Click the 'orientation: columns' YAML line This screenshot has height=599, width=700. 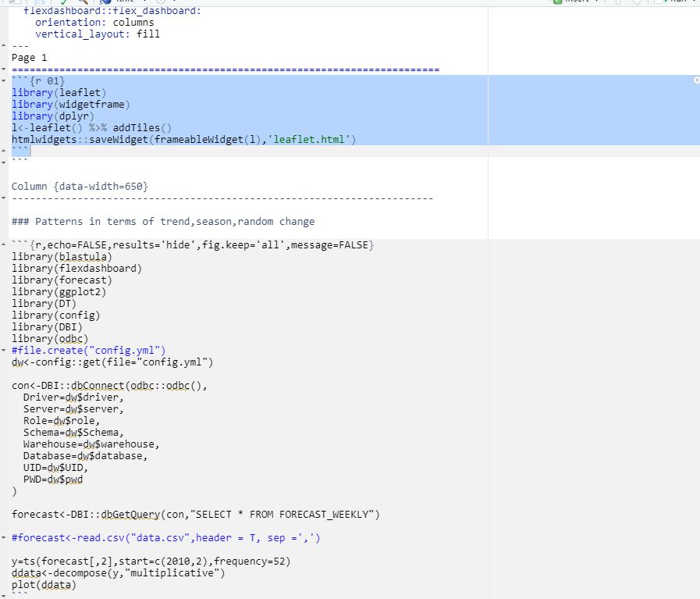coord(94,23)
